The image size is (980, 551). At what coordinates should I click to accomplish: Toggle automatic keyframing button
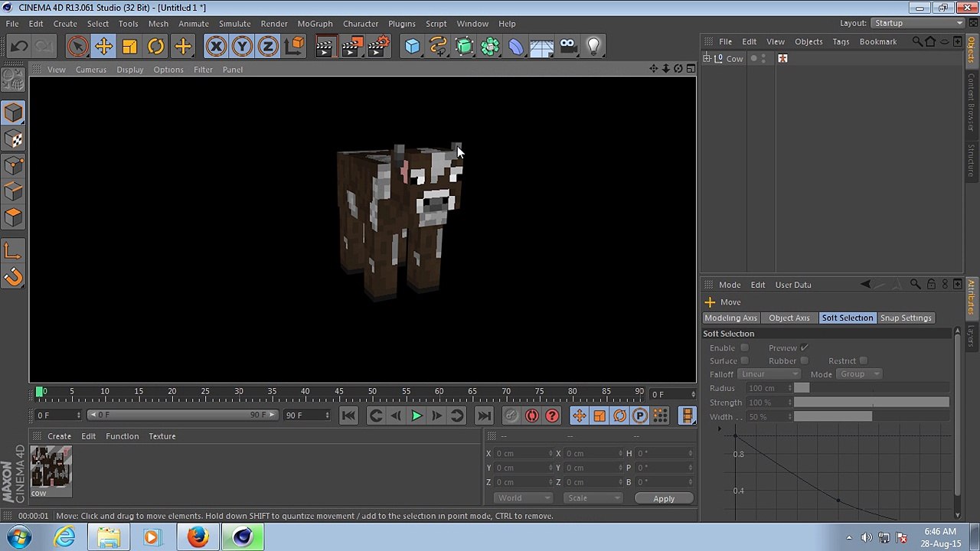click(532, 416)
